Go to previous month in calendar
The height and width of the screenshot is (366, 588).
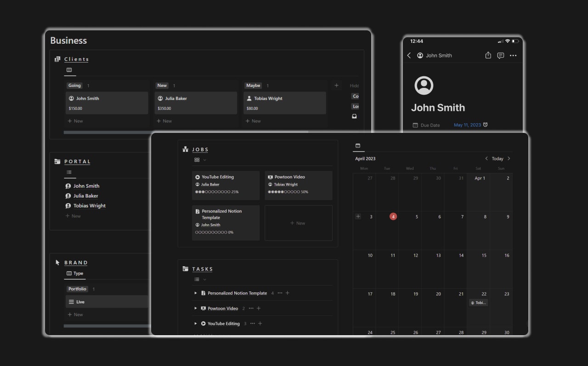(x=486, y=159)
